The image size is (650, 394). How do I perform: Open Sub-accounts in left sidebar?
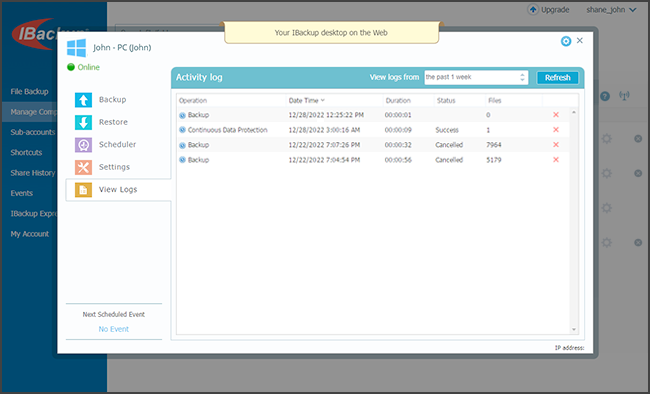33,132
